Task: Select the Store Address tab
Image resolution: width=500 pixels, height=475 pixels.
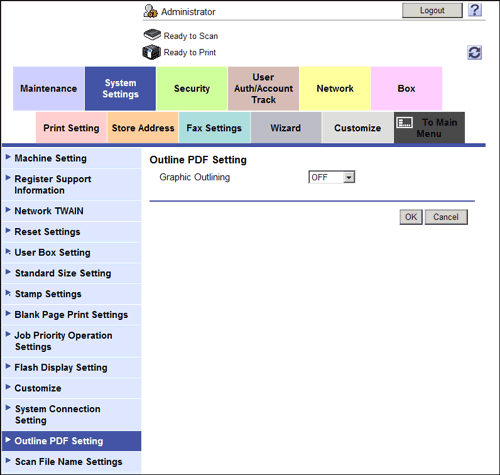Action: pos(143,128)
